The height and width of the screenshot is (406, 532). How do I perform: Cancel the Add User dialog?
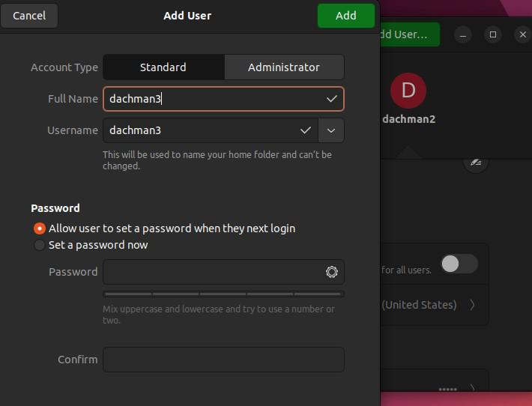coord(29,16)
